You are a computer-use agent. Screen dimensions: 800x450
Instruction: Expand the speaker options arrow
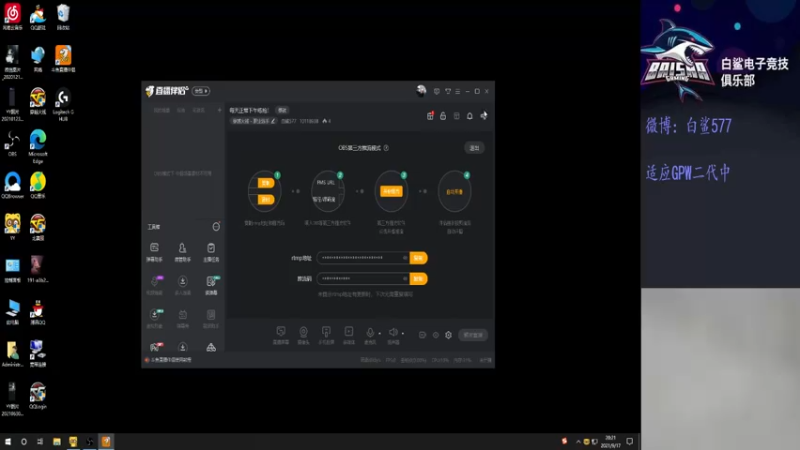pyautogui.click(x=403, y=334)
